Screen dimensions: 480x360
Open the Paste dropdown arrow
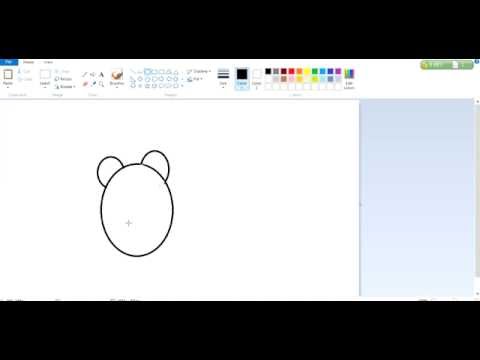(x=8, y=86)
